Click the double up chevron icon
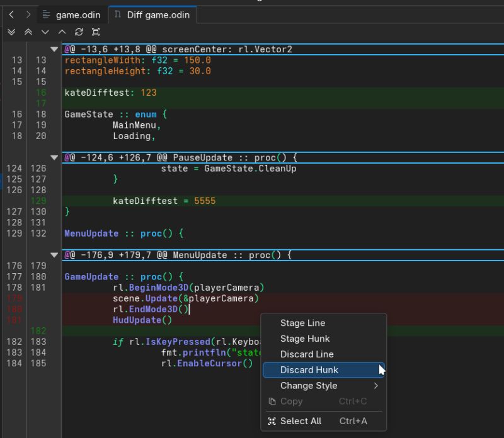 click(28, 32)
